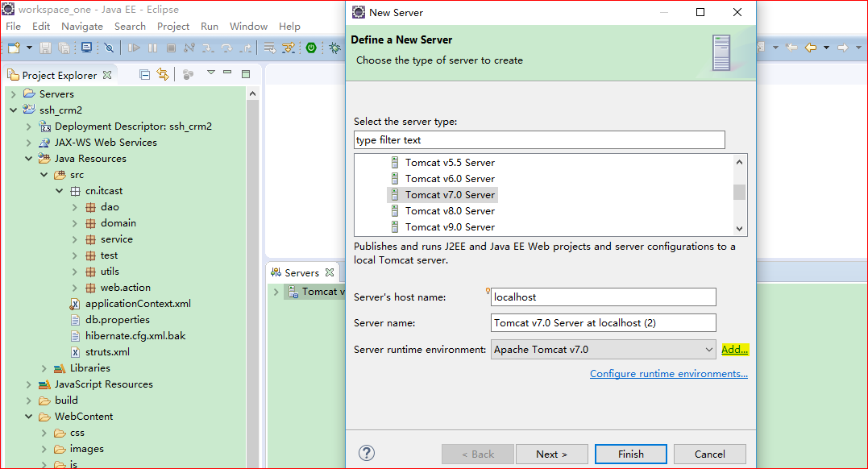868x469 pixels.
Task: Minimize the Project Explorer panel
Action: coord(227,73)
